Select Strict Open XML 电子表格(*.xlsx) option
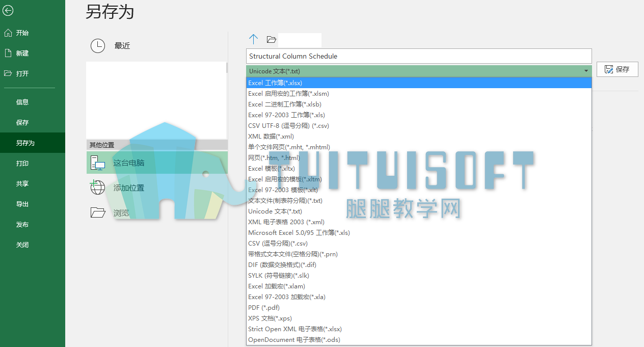 point(419,329)
